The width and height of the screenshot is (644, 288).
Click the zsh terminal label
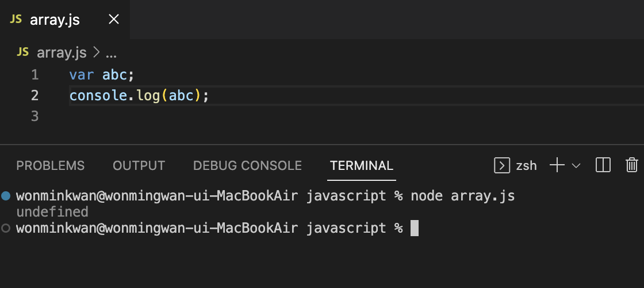tap(526, 166)
